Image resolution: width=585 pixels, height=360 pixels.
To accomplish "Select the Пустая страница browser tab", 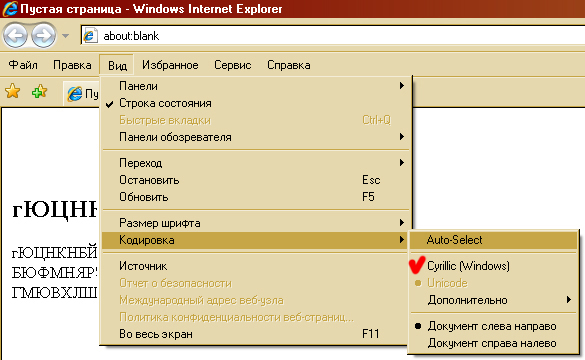I will (82, 94).
